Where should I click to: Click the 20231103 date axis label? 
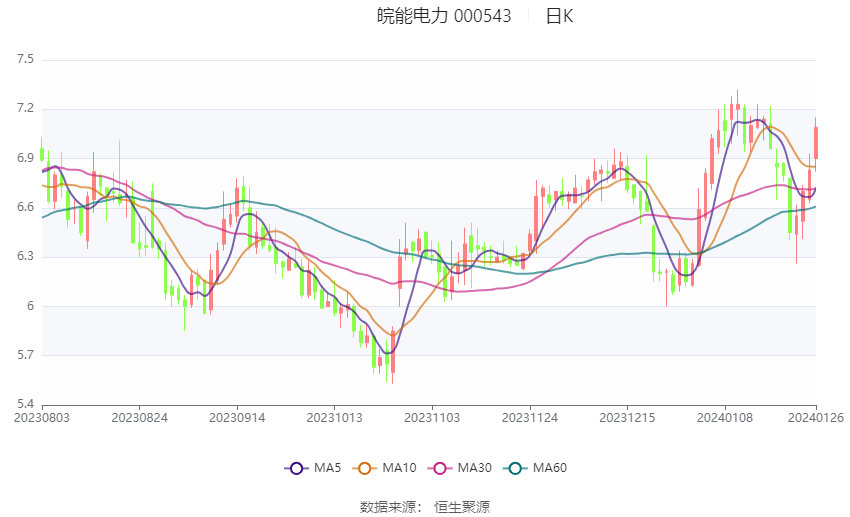[x=432, y=418]
